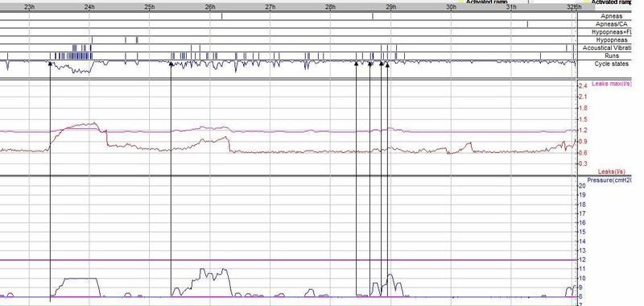Click the first arrowhead marker near 23h

[x=50, y=63]
